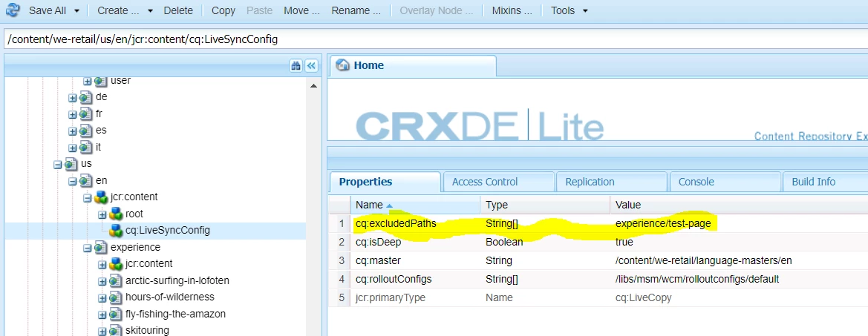Viewport: 868px width, 336px height.
Task: Click the 'it' page node icon
Action: click(x=86, y=148)
